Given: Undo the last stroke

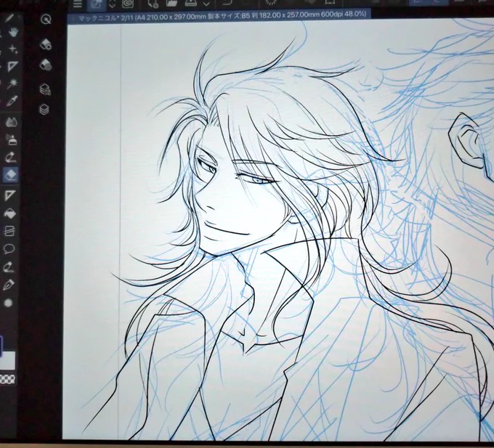Looking at the screenshot, I should tap(228, 3).
